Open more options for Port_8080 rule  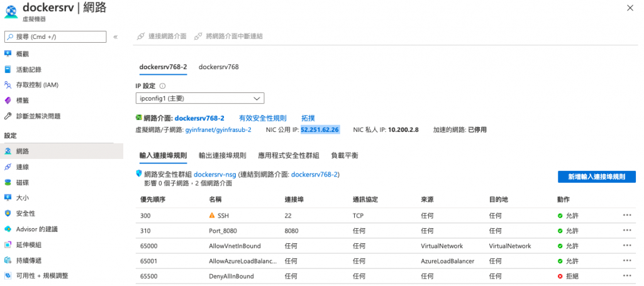[x=627, y=230]
